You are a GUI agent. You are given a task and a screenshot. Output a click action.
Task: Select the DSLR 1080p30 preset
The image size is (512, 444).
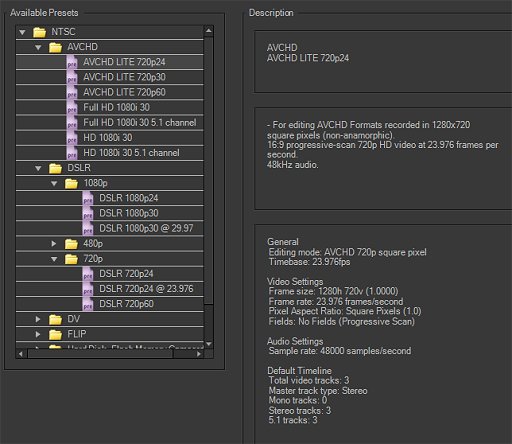point(129,213)
